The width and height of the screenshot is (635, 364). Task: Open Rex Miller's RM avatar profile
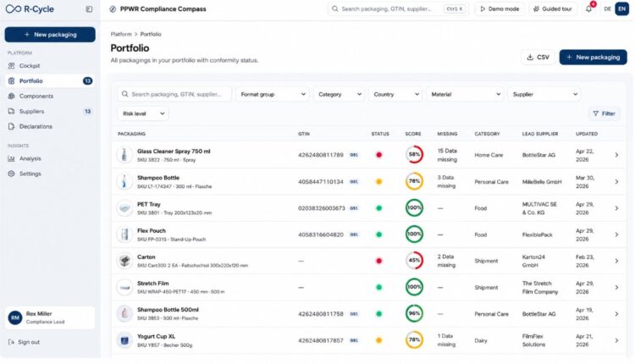tap(15, 317)
